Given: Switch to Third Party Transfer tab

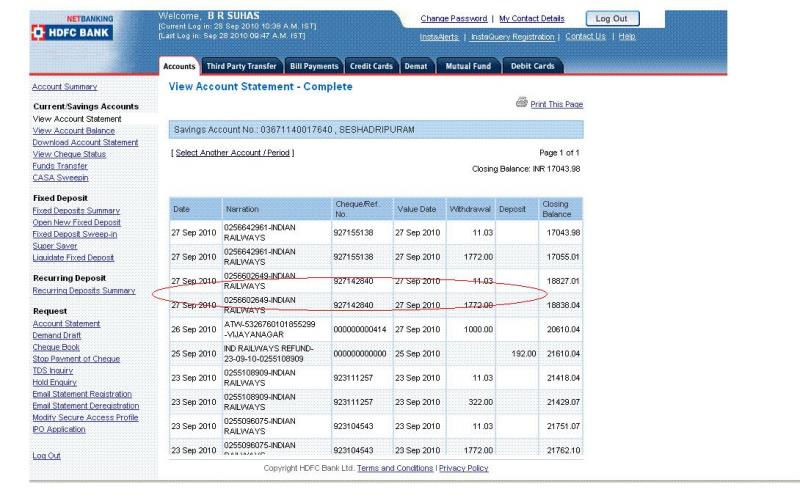Looking at the screenshot, I should (x=241, y=66).
